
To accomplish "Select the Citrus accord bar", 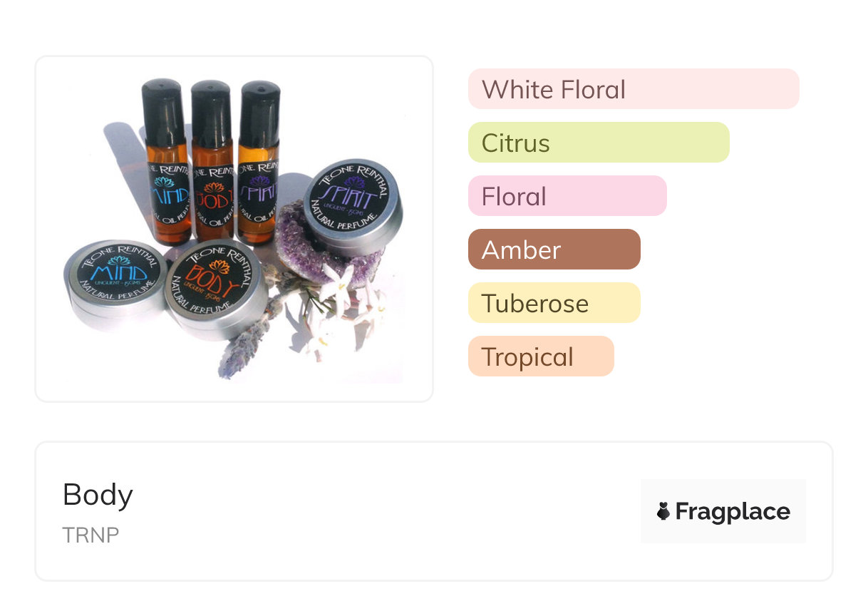I will coord(599,143).
